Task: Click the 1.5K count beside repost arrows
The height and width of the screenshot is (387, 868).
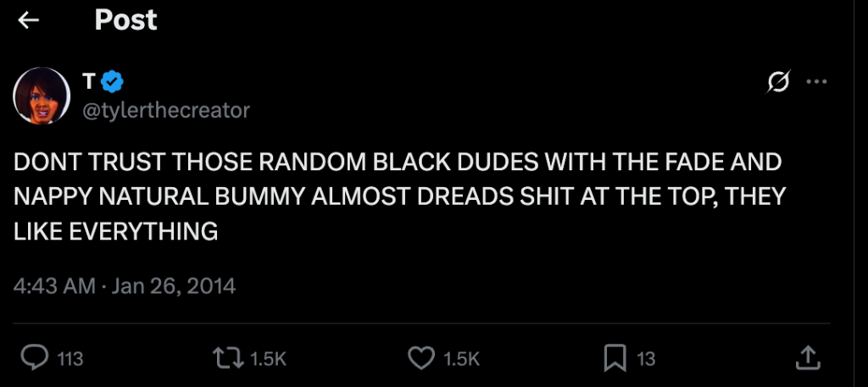Action: pos(270,359)
